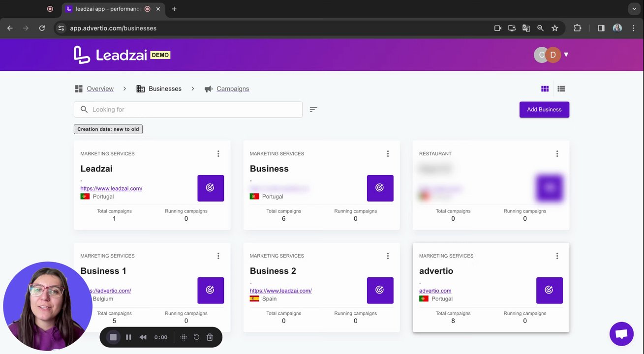Pause the recording
644x354 pixels.
(128, 337)
